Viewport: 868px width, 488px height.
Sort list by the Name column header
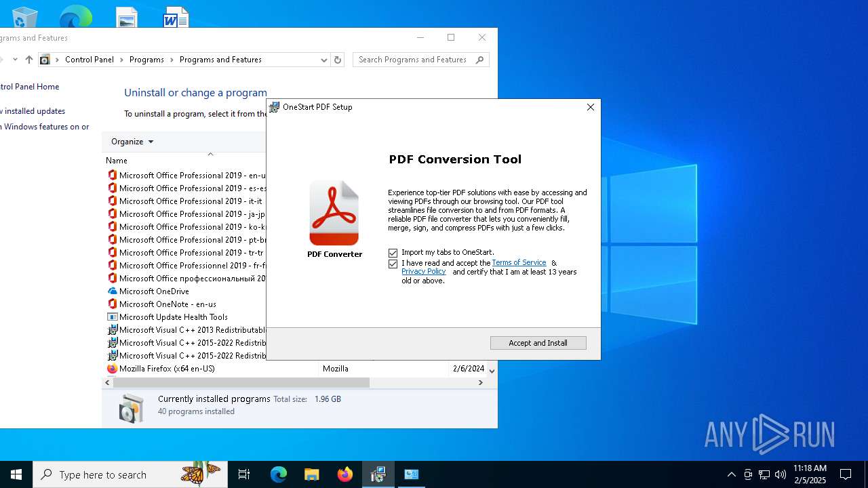coord(117,161)
